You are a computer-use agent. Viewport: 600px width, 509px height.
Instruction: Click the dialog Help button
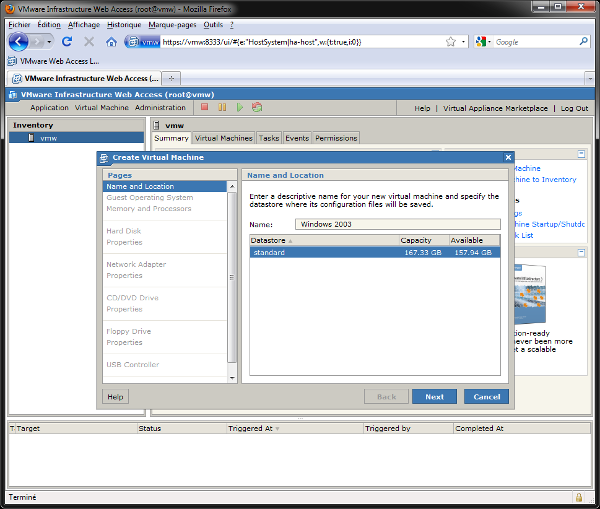(x=115, y=397)
